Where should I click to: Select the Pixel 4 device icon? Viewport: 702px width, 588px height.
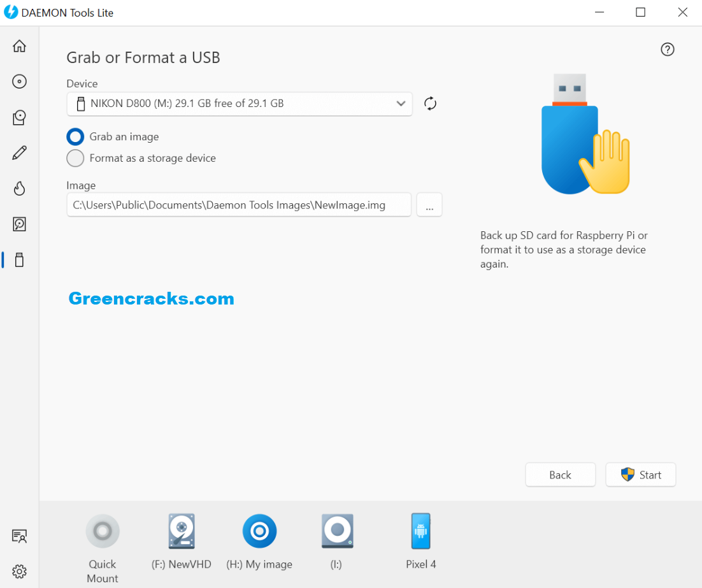click(421, 531)
